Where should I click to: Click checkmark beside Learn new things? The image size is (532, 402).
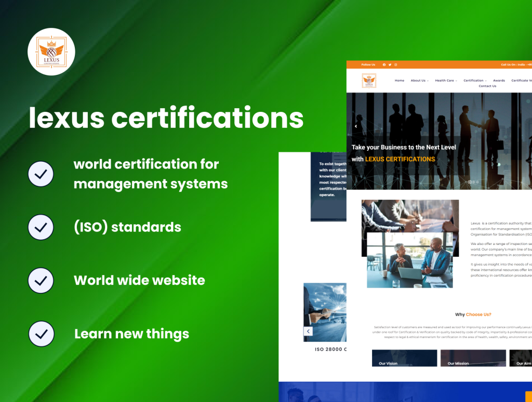click(x=41, y=334)
